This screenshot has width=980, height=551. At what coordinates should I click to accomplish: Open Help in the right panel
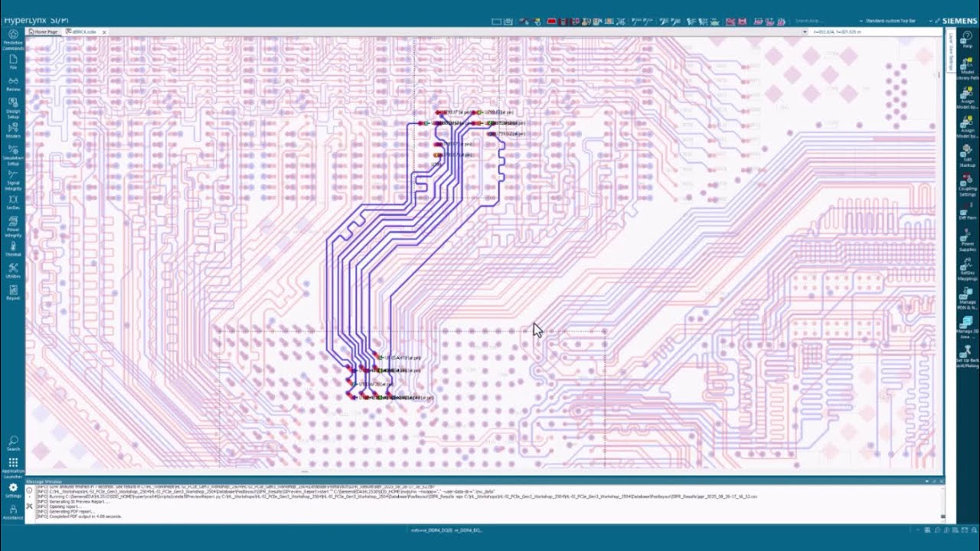(x=968, y=40)
